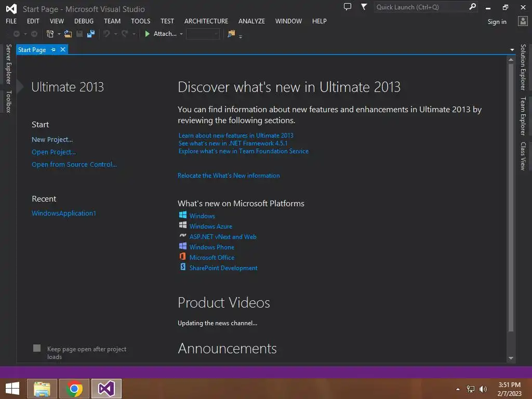
Task: Click the Windows Azure logo icon
Action: click(183, 225)
